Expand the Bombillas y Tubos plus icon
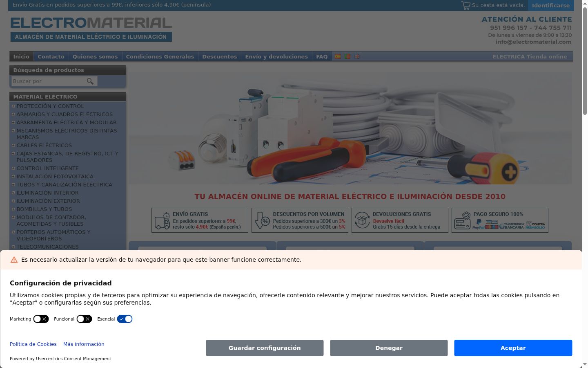588x368 pixels. (13, 209)
